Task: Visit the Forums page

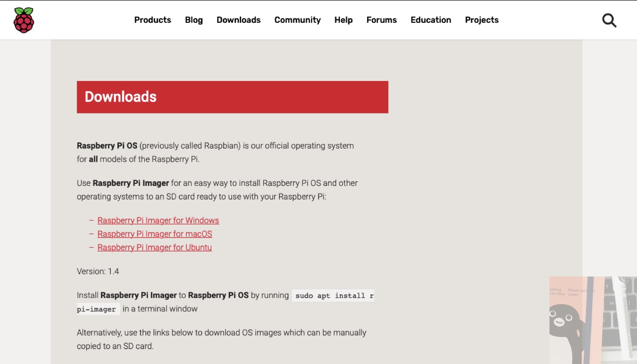Action: click(381, 20)
